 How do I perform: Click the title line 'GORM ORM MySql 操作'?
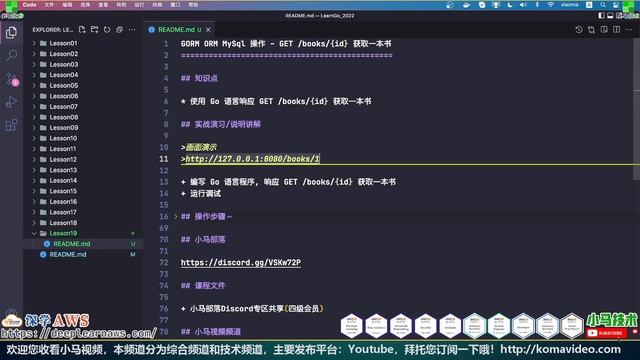pyautogui.click(x=286, y=43)
